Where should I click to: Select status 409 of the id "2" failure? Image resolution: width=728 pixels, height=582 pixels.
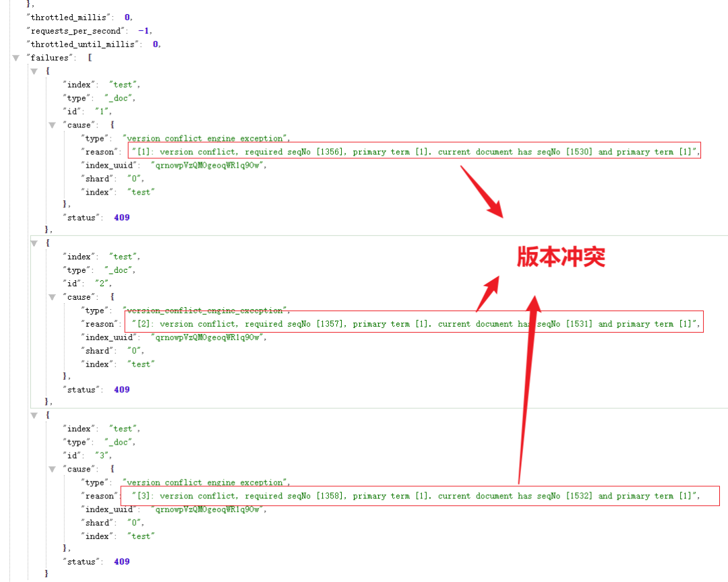click(x=121, y=390)
